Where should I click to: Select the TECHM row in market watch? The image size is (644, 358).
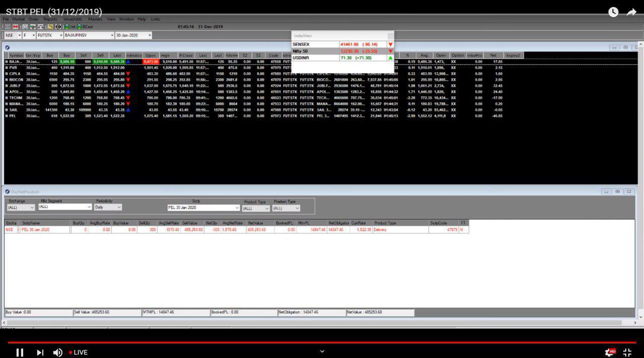(263, 98)
